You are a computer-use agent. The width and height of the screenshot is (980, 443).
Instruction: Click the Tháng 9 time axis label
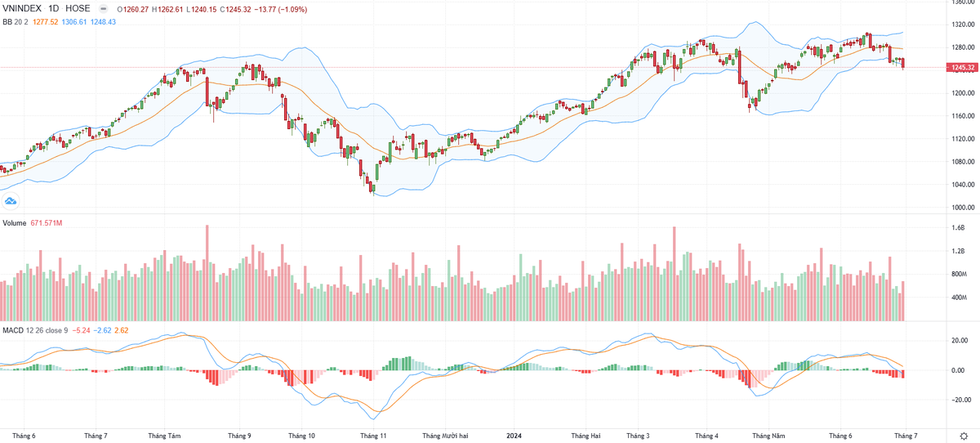(239, 436)
